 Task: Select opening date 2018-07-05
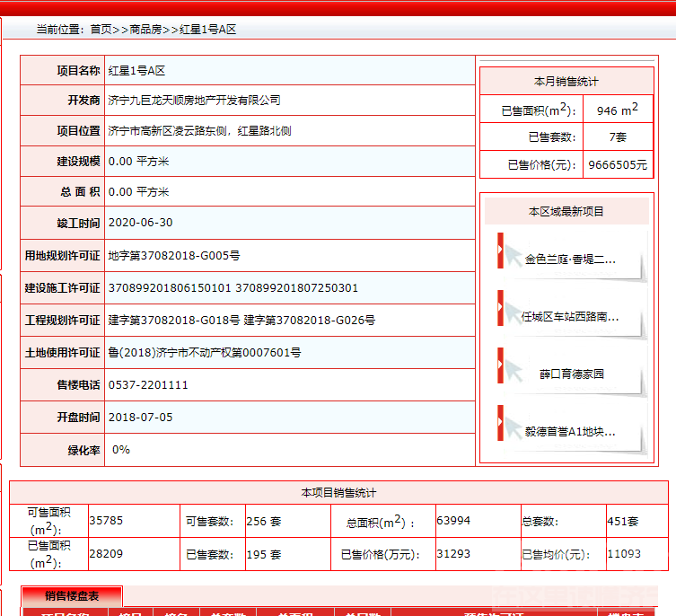(x=141, y=418)
